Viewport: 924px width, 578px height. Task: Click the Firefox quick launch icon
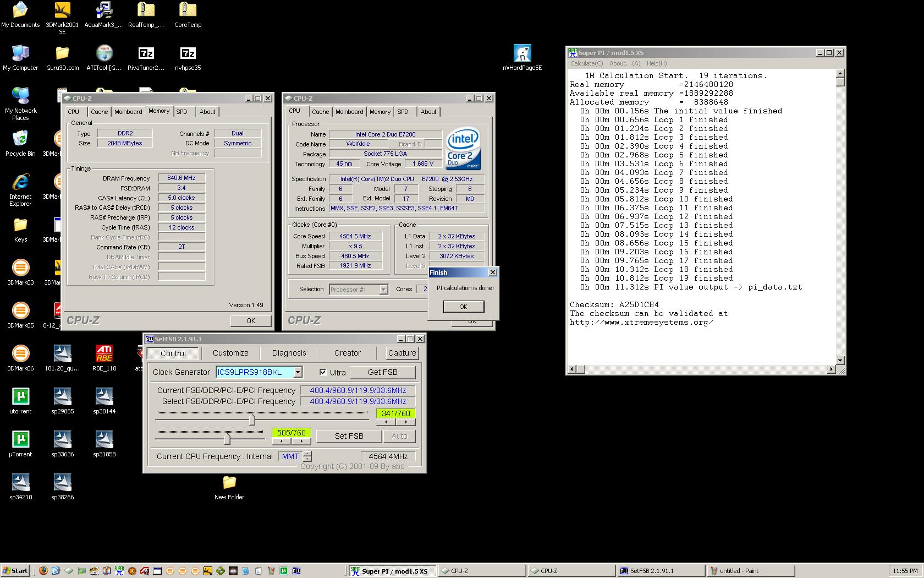coord(43,571)
